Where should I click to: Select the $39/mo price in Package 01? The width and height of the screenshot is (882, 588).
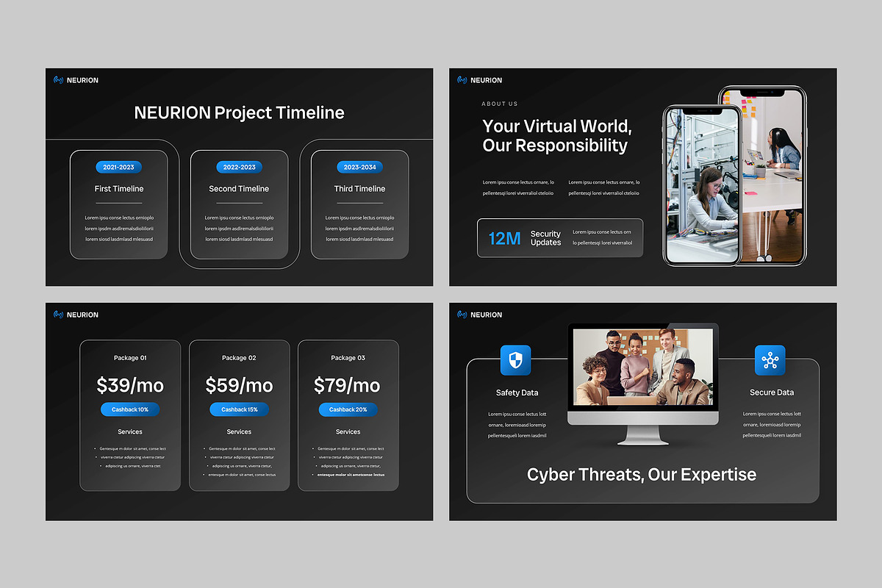point(130,385)
